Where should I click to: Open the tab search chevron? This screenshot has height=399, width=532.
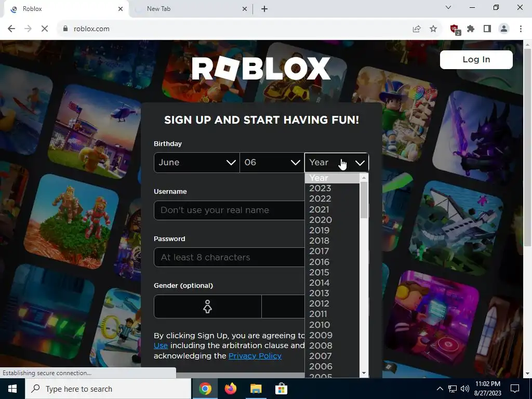448,7
